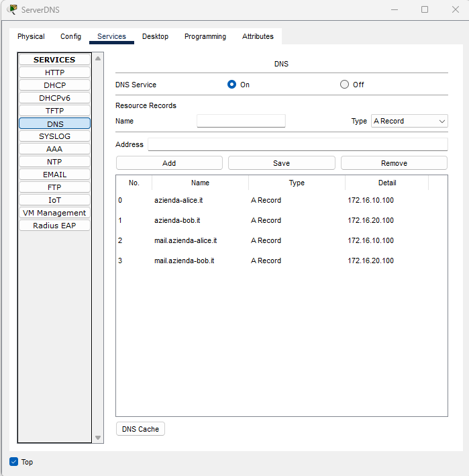Click the Add button
This screenshot has height=476, width=469.
pyautogui.click(x=169, y=163)
